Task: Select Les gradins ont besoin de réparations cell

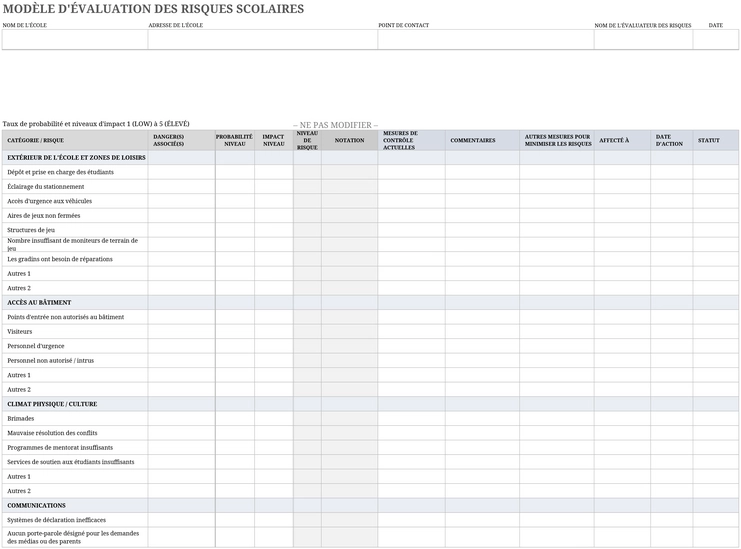Action: pos(75,259)
